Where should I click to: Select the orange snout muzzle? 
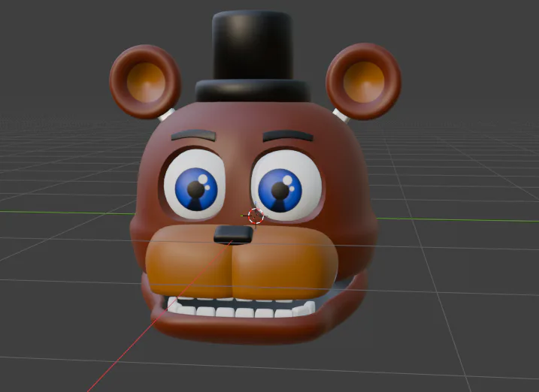click(x=241, y=262)
